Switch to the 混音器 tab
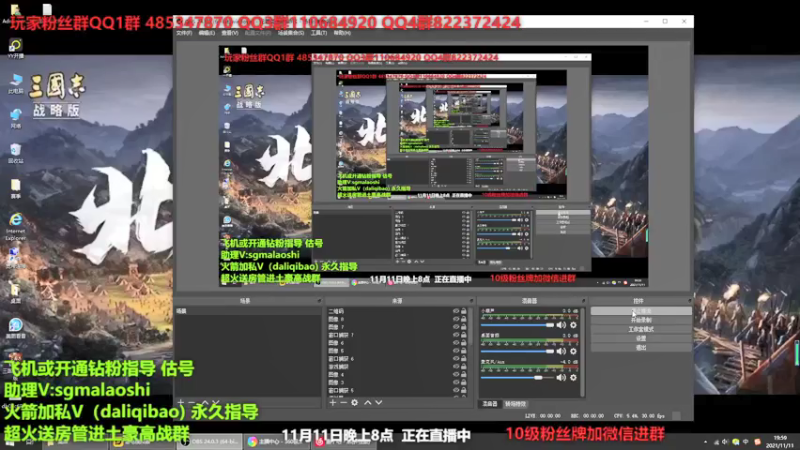 pyautogui.click(x=490, y=404)
